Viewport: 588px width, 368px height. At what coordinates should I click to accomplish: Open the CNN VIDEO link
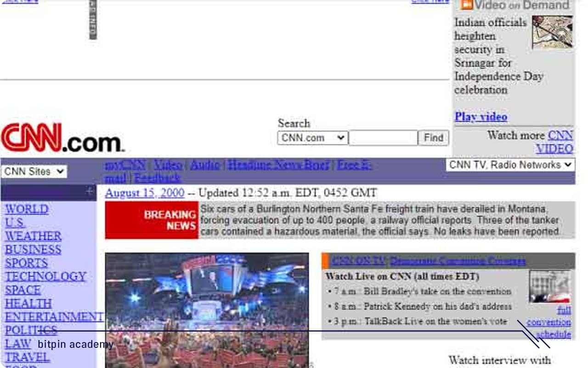point(554,142)
